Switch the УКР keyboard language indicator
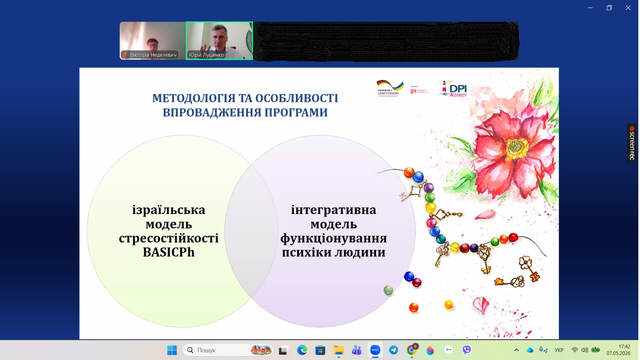This screenshot has height=360, width=640. click(559, 350)
